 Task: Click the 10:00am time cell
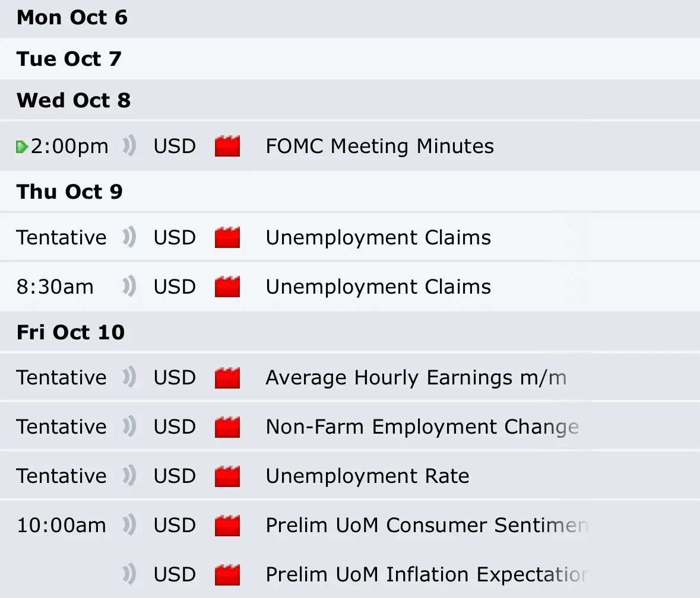coord(61,526)
